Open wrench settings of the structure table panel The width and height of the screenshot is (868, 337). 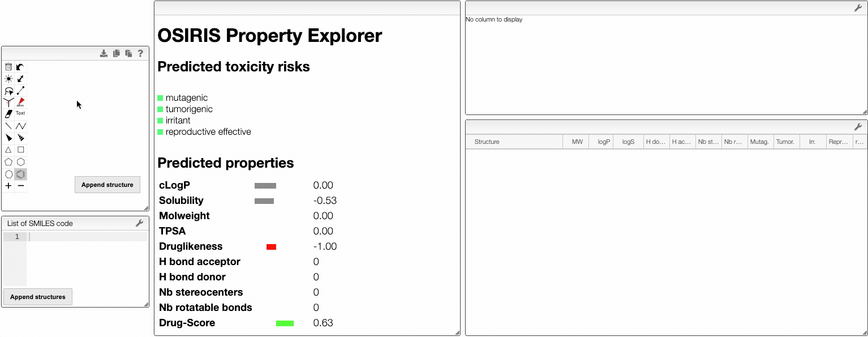858,127
